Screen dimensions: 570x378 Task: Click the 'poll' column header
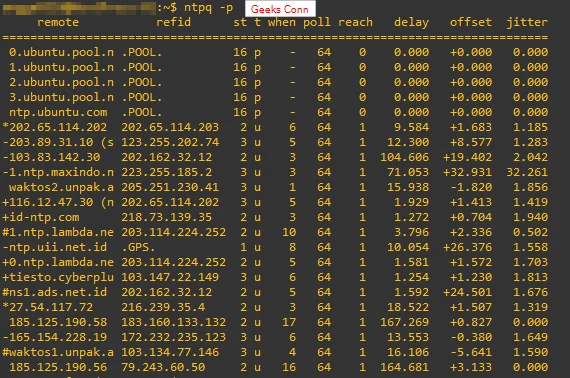click(317, 23)
